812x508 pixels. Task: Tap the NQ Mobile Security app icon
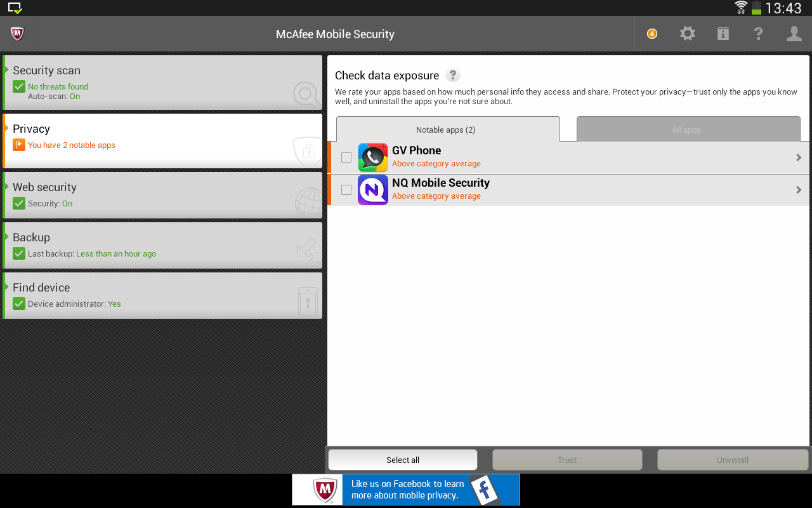373,190
